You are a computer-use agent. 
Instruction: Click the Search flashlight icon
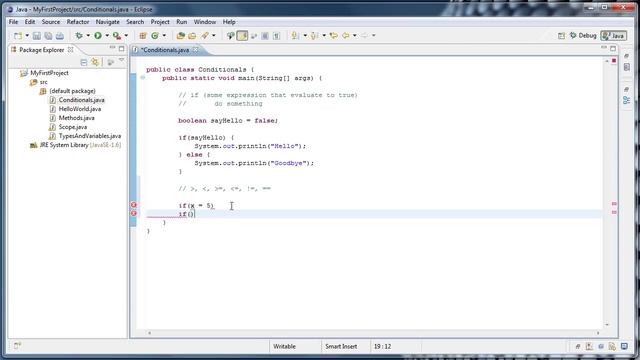click(204, 36)
